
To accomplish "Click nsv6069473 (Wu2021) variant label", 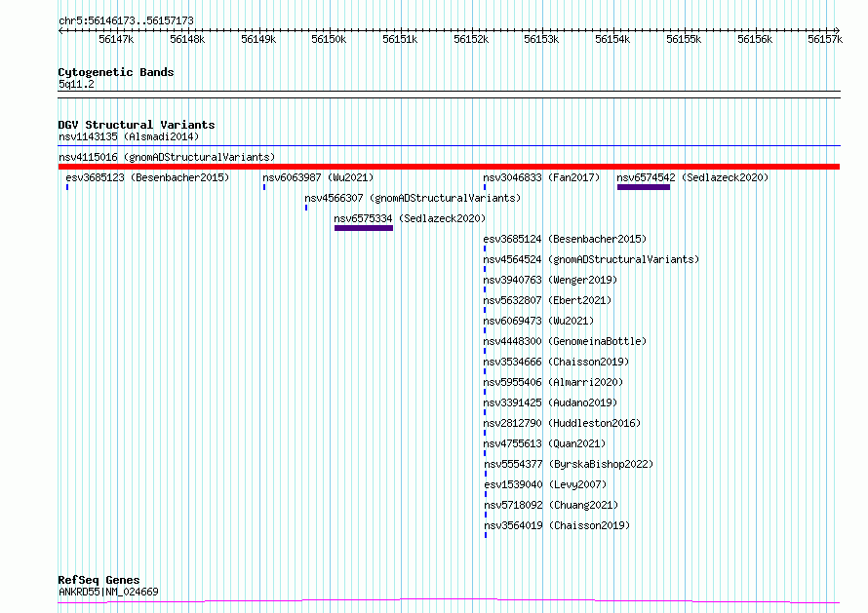I will pyautogui.click(x=538, y=321).
